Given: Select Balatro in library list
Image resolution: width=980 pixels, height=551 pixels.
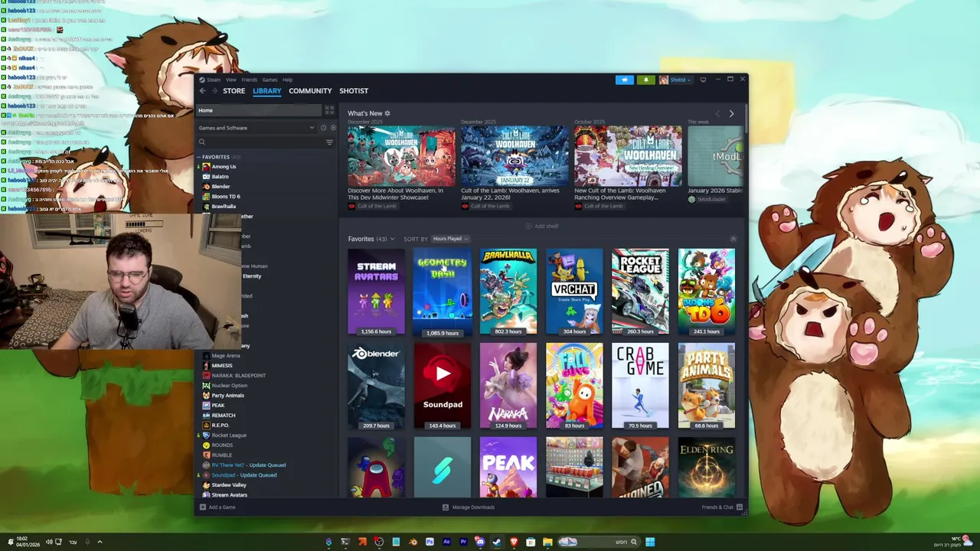Looking at the screenshot, I should pyautogui.click(x=220, y=177).
